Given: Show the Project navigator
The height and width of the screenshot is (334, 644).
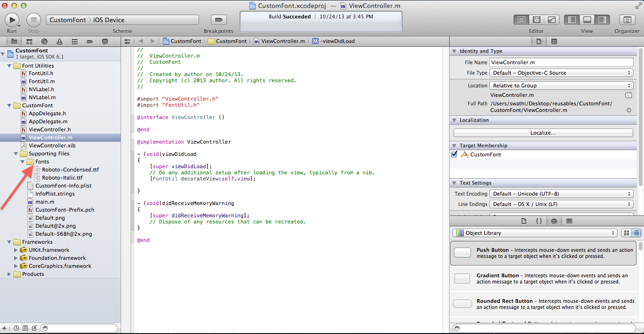Looking at the screenshot, I should pos(14,42).
